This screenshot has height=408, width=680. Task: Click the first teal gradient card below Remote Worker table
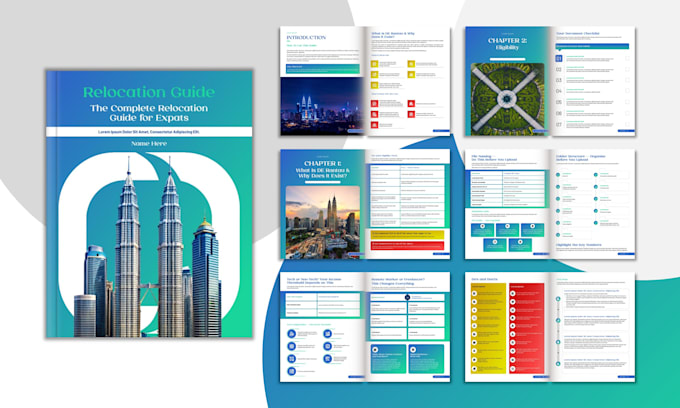389,359
